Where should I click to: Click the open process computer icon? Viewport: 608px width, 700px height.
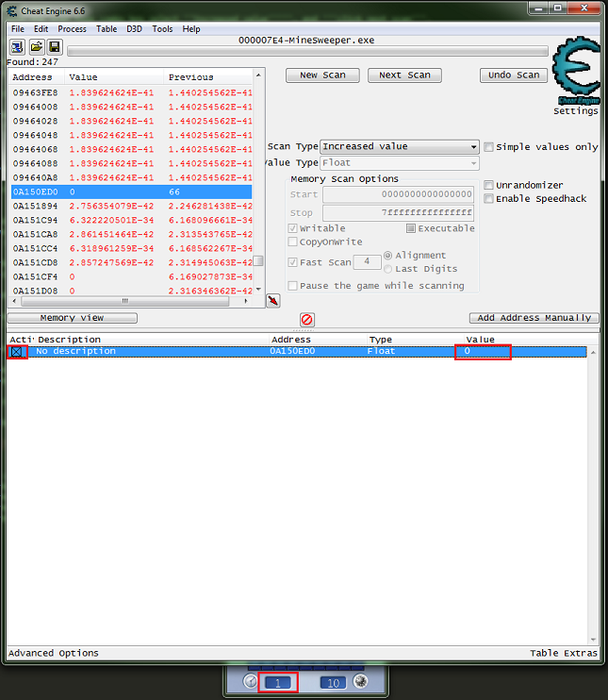(x=19, y=47)
